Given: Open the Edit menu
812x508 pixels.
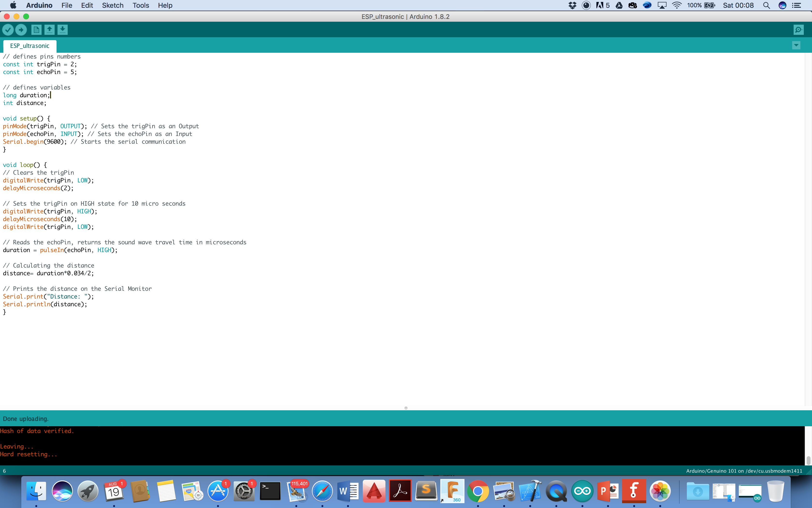Looking at the screenshot, I should click(x=87, y=5).
